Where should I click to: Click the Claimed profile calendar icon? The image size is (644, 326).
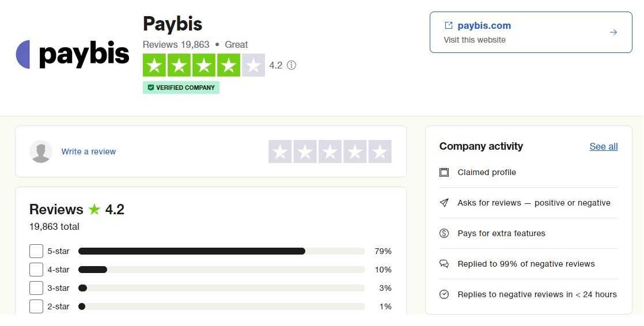pyautogui.click(x=444, y=172)
